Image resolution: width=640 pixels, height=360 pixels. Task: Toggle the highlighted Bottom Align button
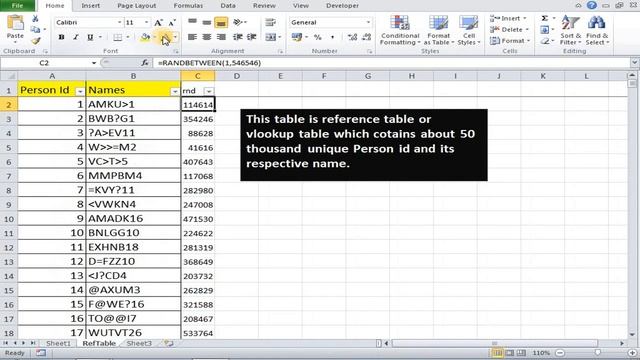coord(221,22)
